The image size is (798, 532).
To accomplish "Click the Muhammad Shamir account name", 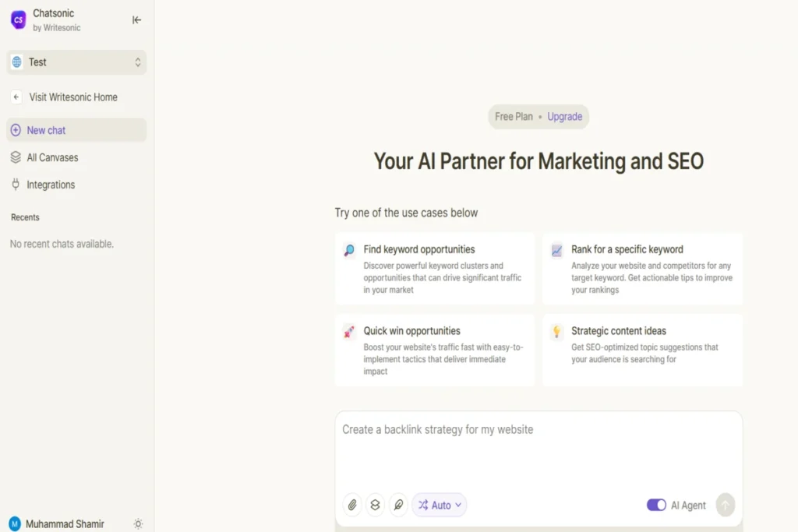I will pos(65,524).
